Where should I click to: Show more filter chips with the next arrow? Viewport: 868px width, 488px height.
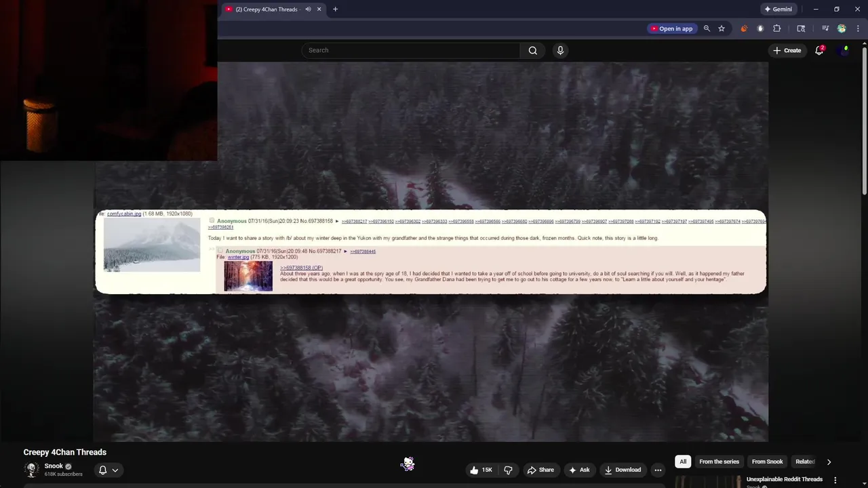tap(829, 462)
